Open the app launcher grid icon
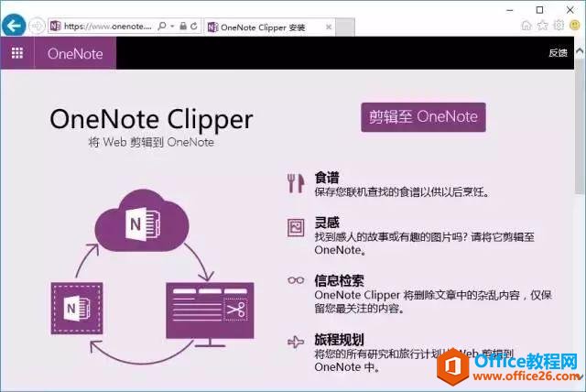The height and width of the screenshot is (392, 586). [17, 53]
